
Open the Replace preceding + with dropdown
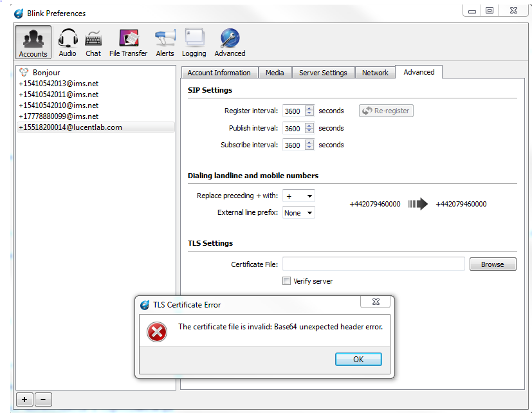(x=298, y=196)
